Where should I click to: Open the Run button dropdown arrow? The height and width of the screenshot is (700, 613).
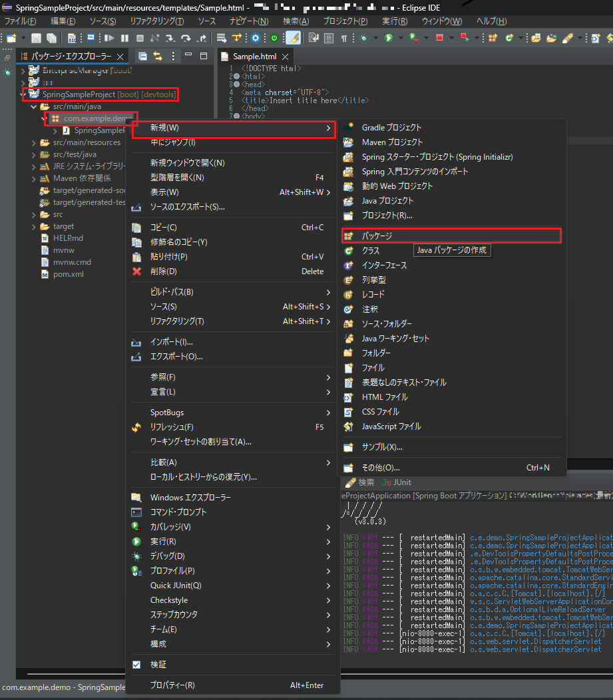pos(401,39)
